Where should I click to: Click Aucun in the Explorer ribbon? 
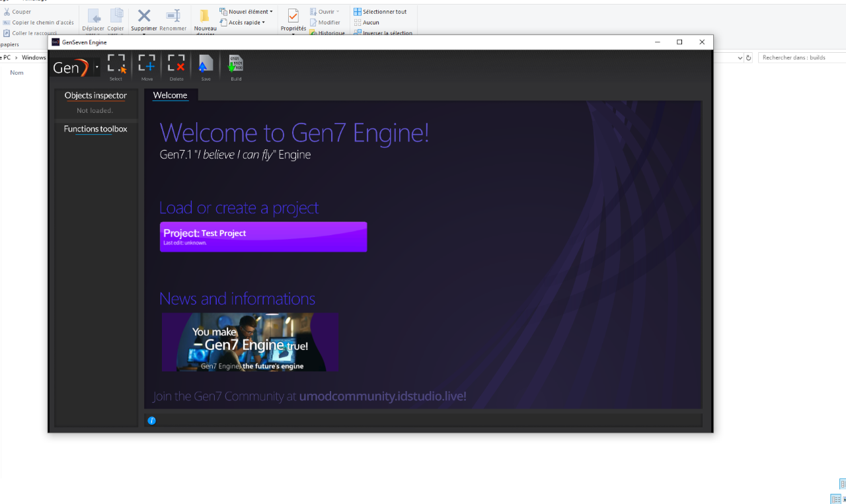tap(366, 22)
